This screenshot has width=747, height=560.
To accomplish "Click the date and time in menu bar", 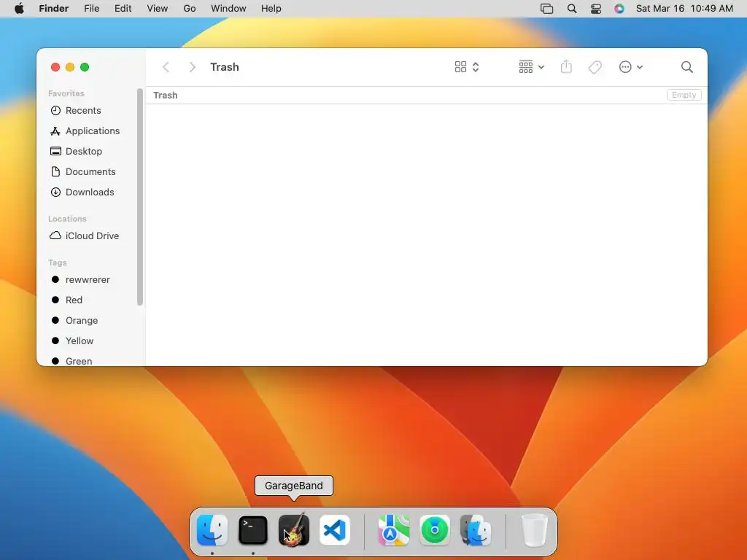I will pyautogui.click(x=684, y=9).
